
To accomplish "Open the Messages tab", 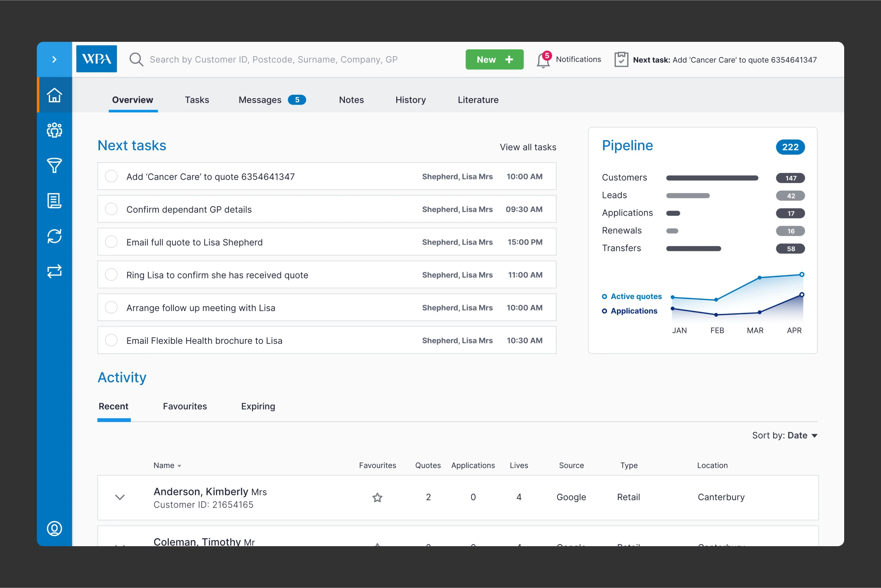I will [272, 100].
